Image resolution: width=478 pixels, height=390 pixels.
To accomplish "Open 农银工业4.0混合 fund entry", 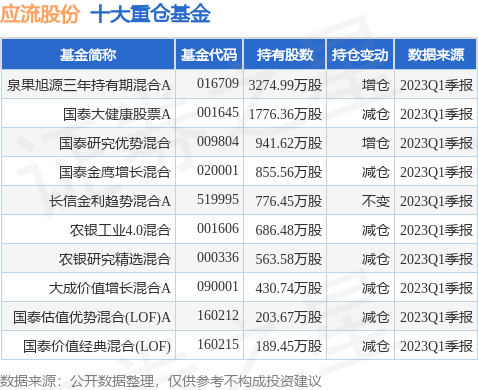I will [x=120, y=230].
